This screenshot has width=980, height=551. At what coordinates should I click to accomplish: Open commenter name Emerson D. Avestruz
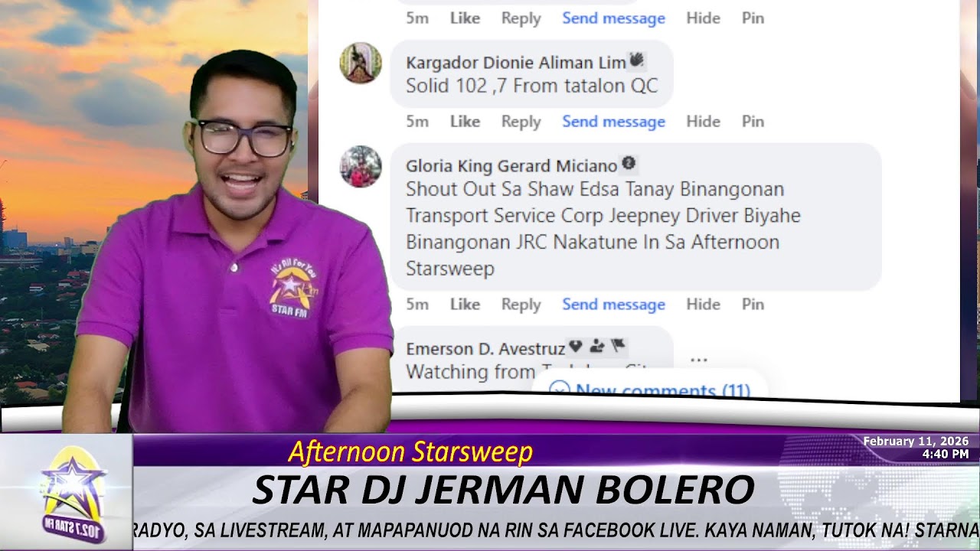(x=485, y=349)
